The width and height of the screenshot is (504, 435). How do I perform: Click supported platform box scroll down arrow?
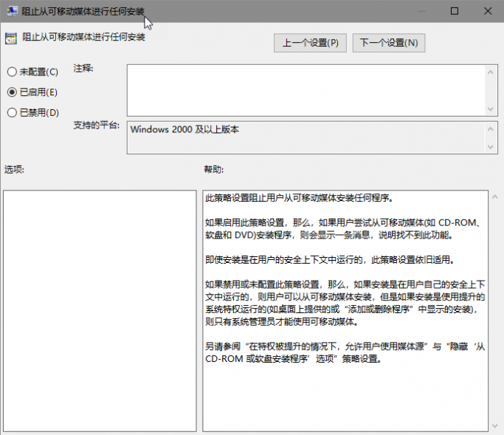point(491,147)
